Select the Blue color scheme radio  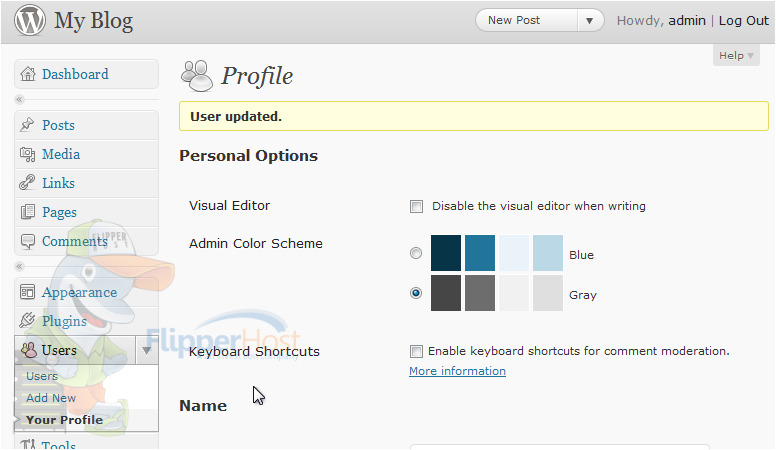click(x=416, y=253)
